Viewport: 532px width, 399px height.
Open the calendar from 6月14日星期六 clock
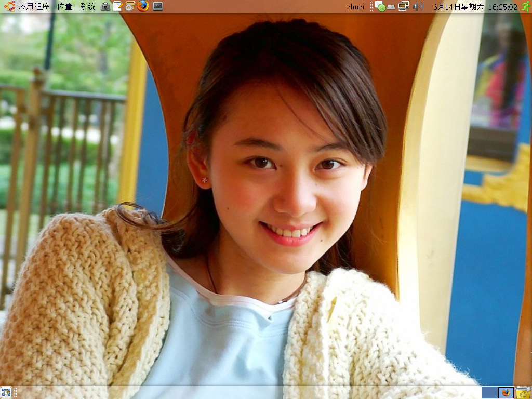(x=475, y=7)
